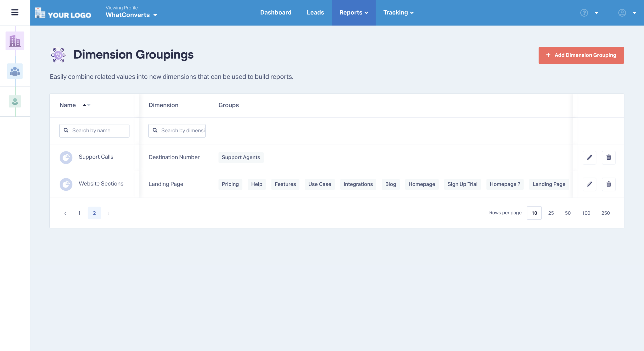Edit the Support Calls grouping with pencil icon
Image resolution: width=644 pixels, height=351 pixels.
click(x=589, y=157)
